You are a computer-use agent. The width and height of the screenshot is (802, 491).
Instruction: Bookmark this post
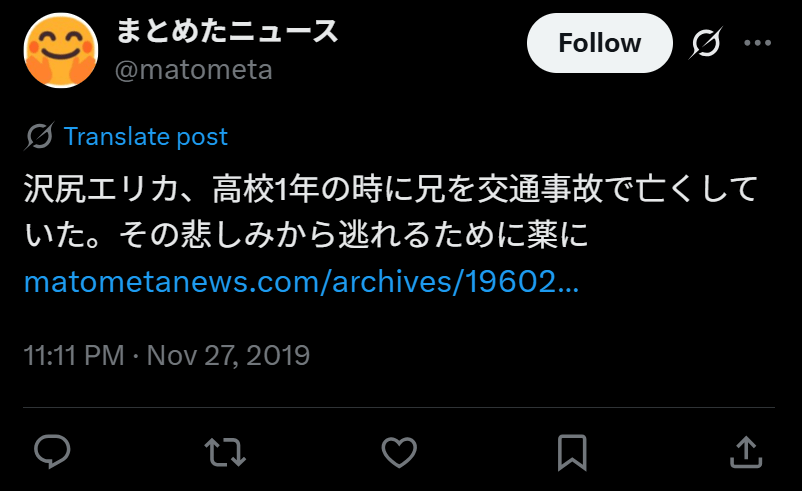[572, 452]
